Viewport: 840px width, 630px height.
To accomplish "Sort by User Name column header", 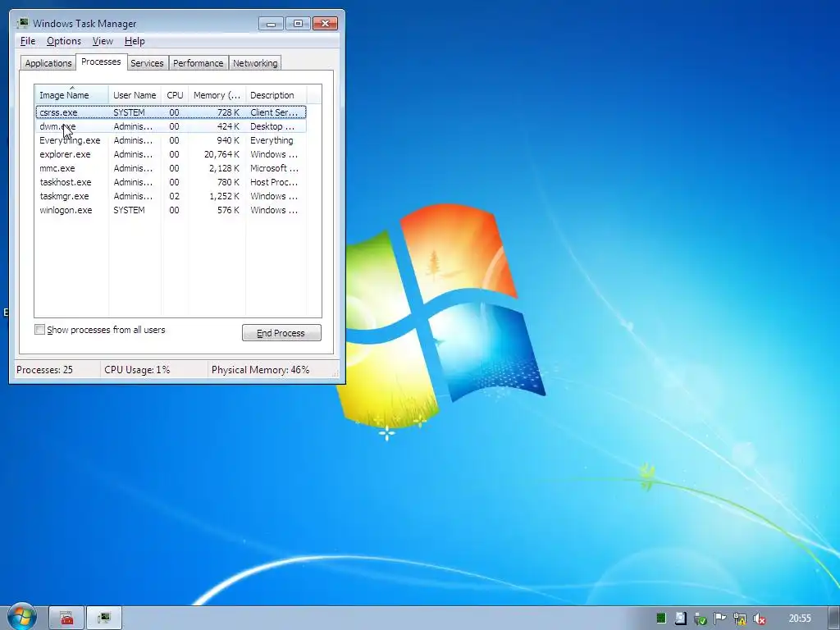I will [135, 95].
